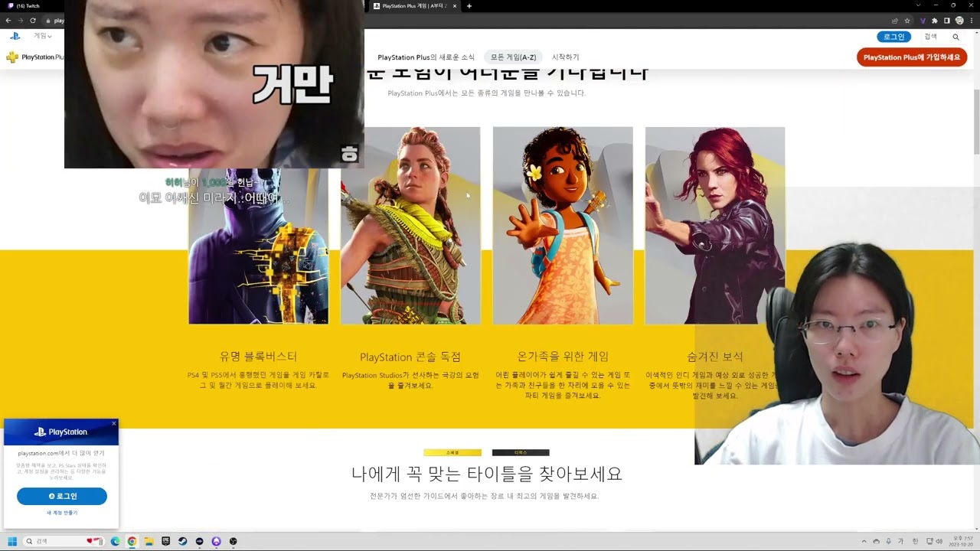Image resolution: width=980 pixels, height=551 pixels.
Task: Open File Explorer from the taskbar
Action: [x=149, y=541]
